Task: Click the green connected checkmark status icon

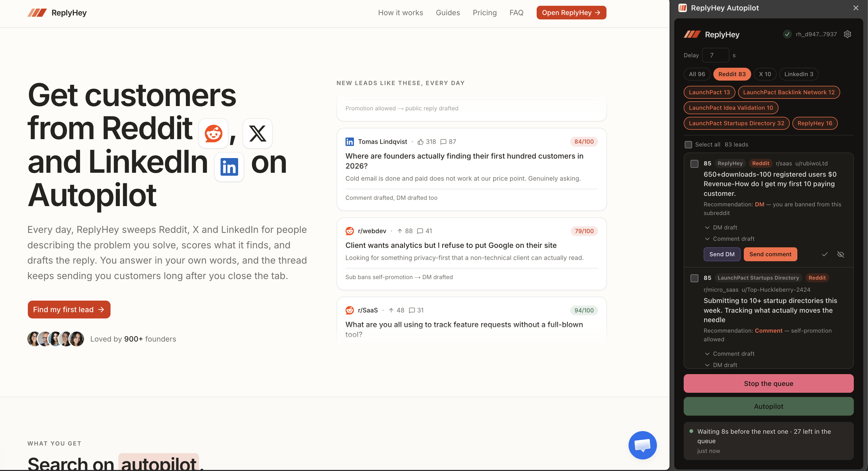Action: pyautogui.click(x=787, y=34)
